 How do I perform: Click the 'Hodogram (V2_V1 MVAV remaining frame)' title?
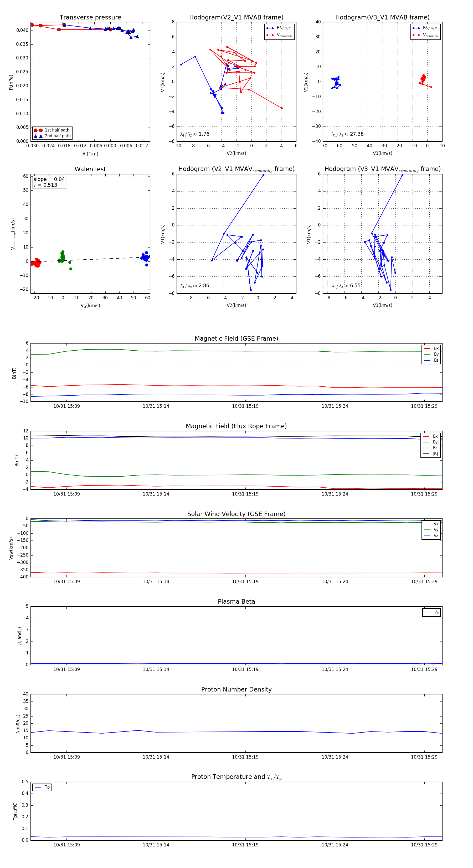tap(236, 169)
